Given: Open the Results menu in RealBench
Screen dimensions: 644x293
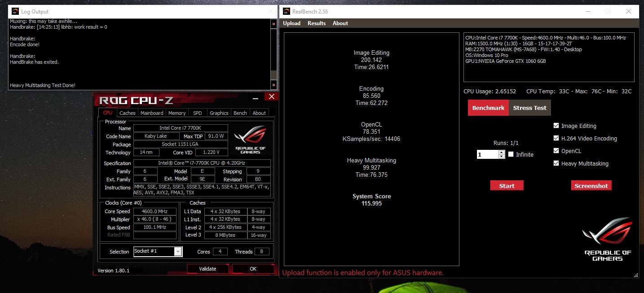Looking at the screenshot, I should 317,23.
